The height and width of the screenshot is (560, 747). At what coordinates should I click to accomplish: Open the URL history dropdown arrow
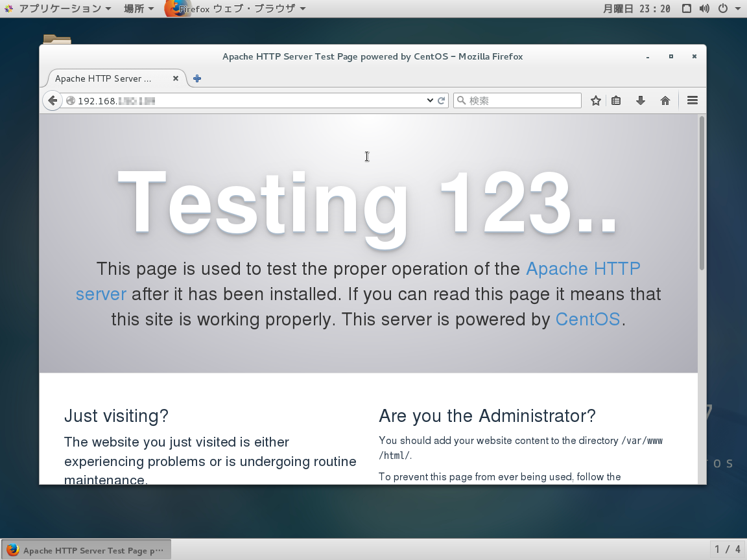(x=430, y=100)
